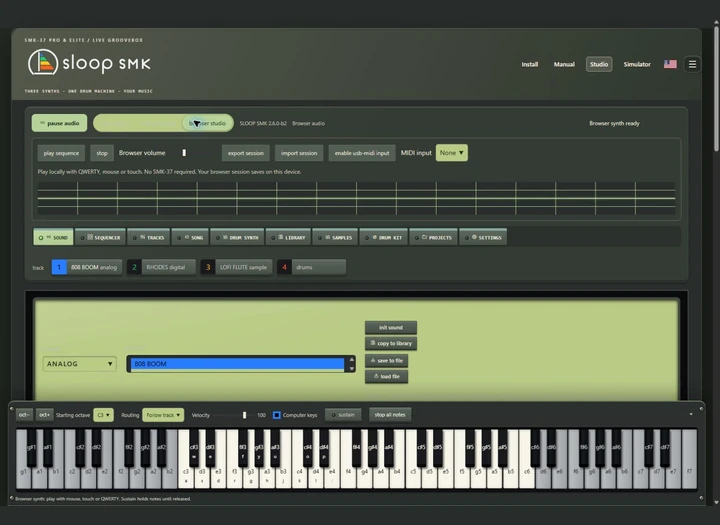
Task: Open the hamburger menu
Action: tap(692, 64)
